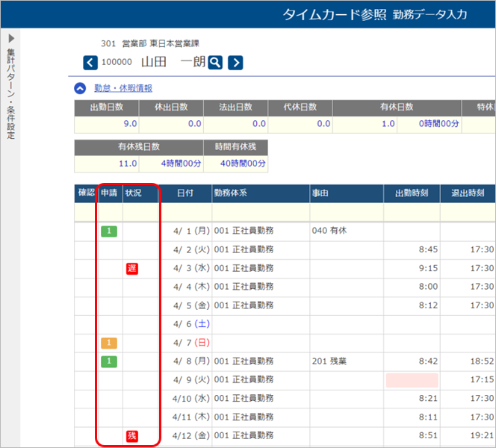Open orange application badge on 4/7 row
This screenshot has height=448, width=496.
(x=109, y=343)
